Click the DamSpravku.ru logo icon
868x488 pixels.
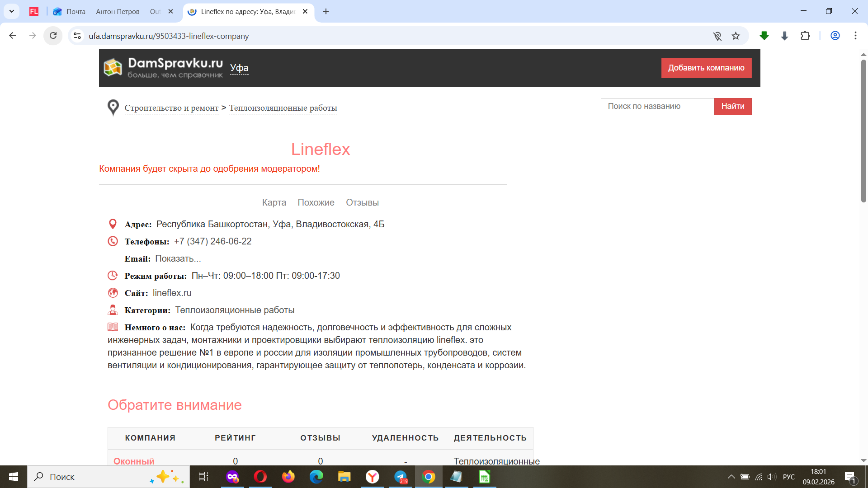click(x=113, y=68)
